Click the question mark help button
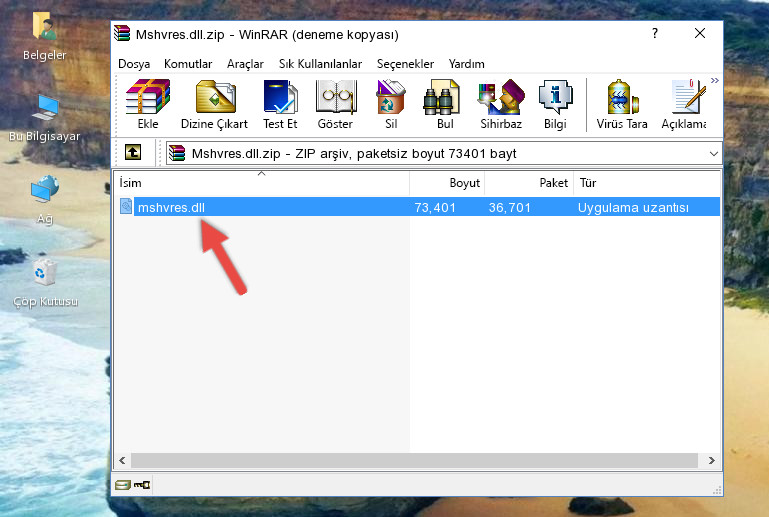Image resolution: width=769 pixels, height=517 pixels. (655, 33)
